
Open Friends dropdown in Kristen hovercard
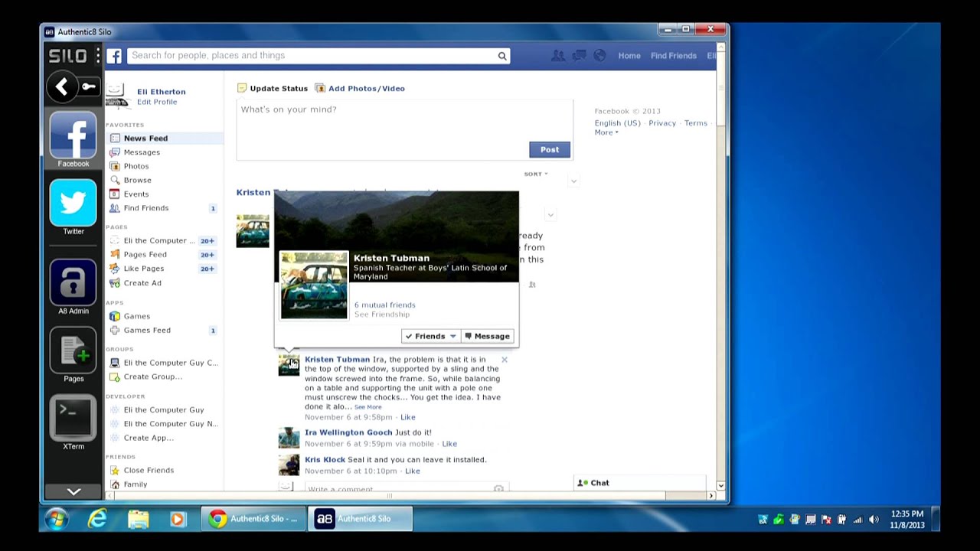pos(431,336)
